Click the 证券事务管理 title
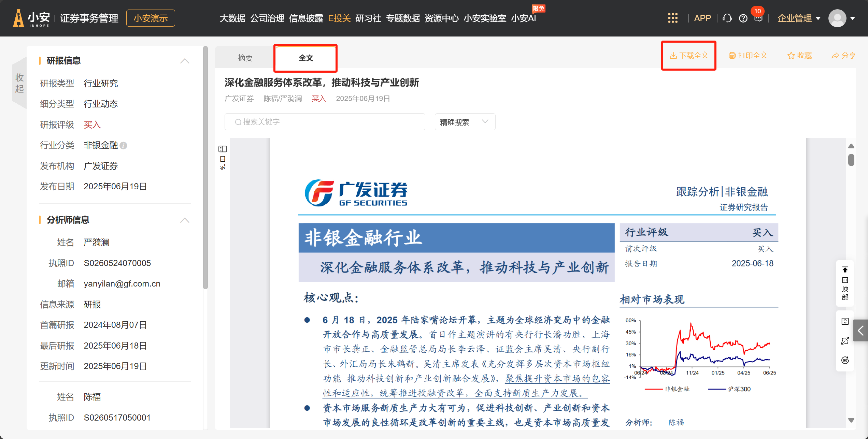This screenshot has height=439, width=868. pos(89,18)
